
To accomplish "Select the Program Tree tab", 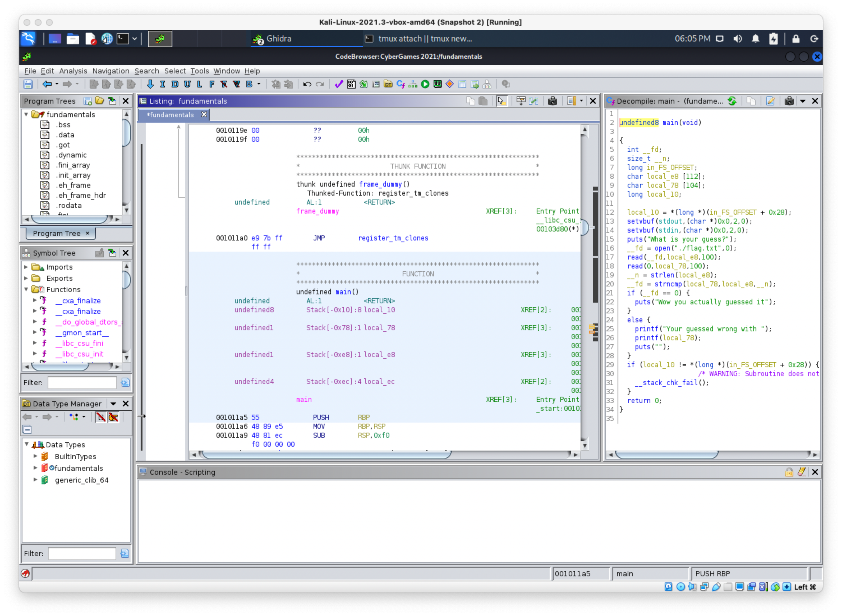I will click(x=61, y=233).
